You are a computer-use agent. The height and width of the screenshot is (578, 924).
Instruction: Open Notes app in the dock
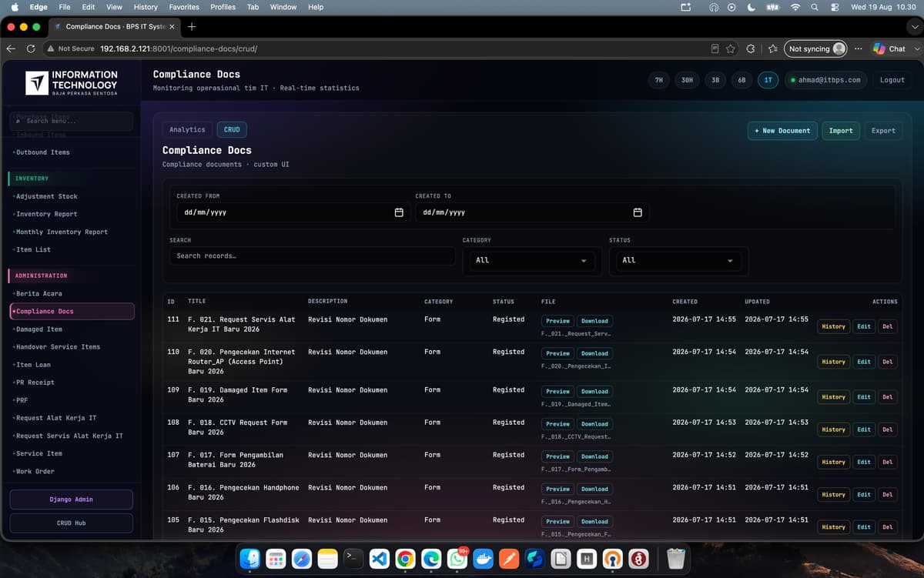[328, 560]
